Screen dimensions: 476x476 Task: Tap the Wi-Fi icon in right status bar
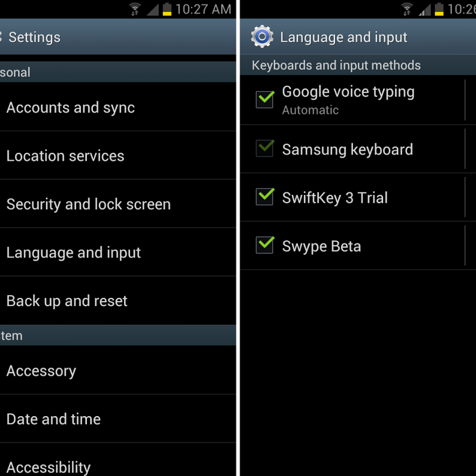click(x=407, y=9)
